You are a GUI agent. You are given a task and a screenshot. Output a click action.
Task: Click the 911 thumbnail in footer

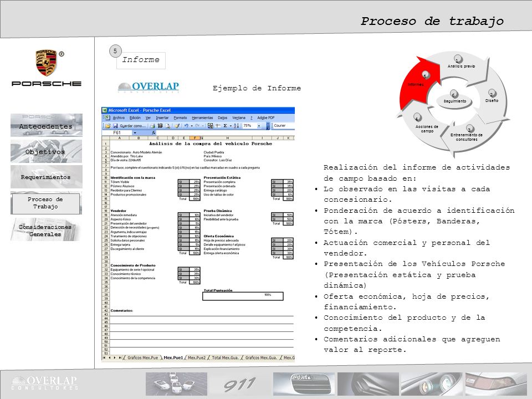[x=239, y=385]
